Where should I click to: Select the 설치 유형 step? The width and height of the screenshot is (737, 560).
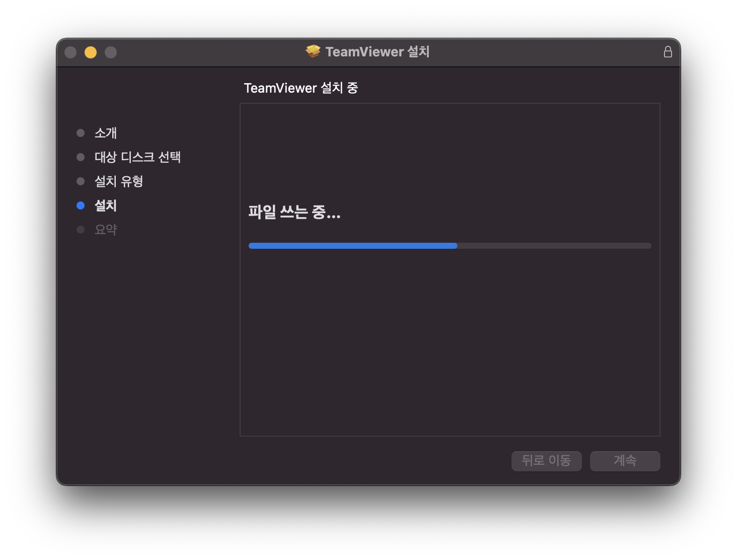119,181
